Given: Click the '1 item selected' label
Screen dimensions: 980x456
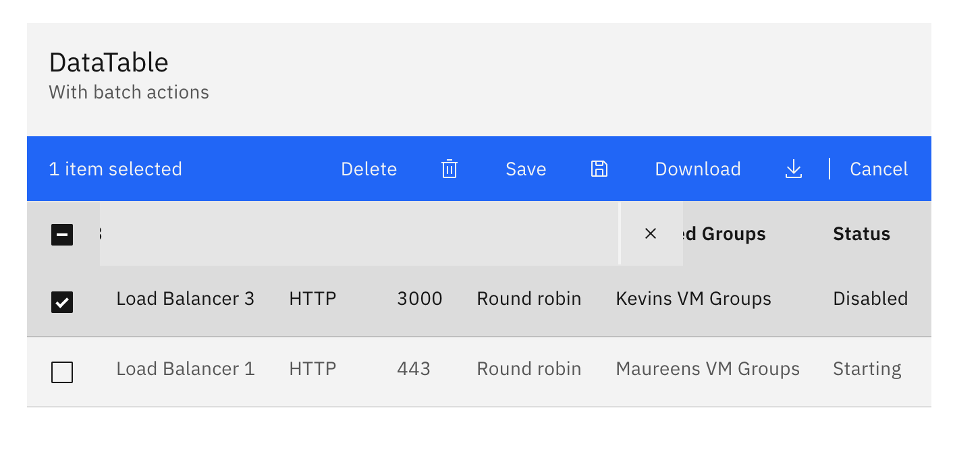Looking at the screenshot, I should 115,169.
